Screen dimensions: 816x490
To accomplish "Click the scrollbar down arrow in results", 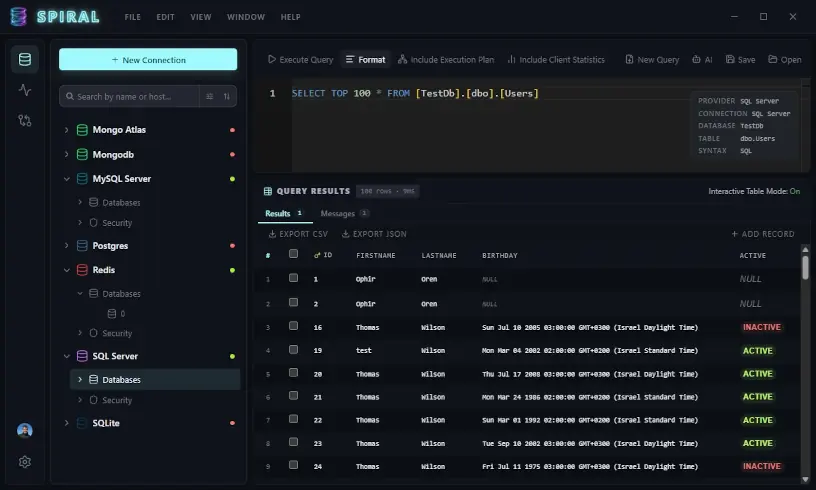I will 805,480.
